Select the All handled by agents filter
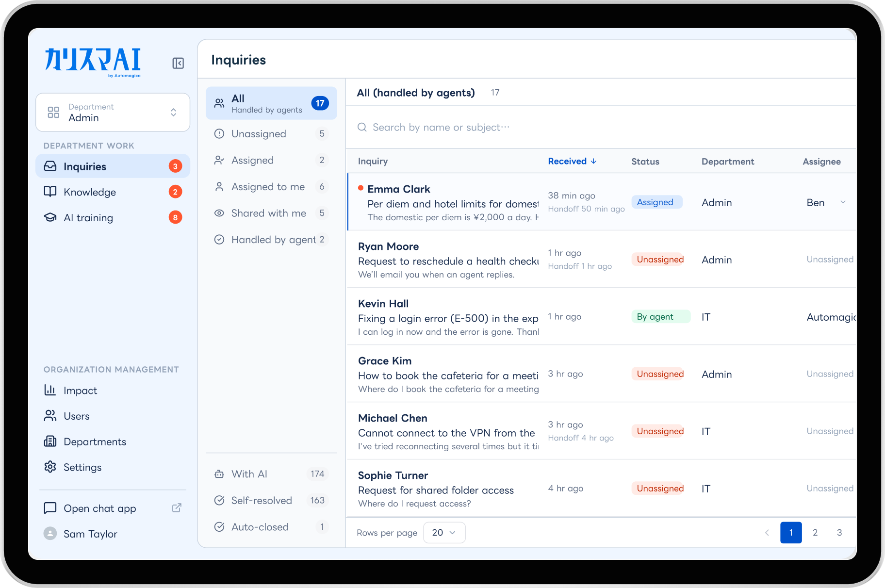This screenshot has height=588, width=885. (x=271, y=103)
